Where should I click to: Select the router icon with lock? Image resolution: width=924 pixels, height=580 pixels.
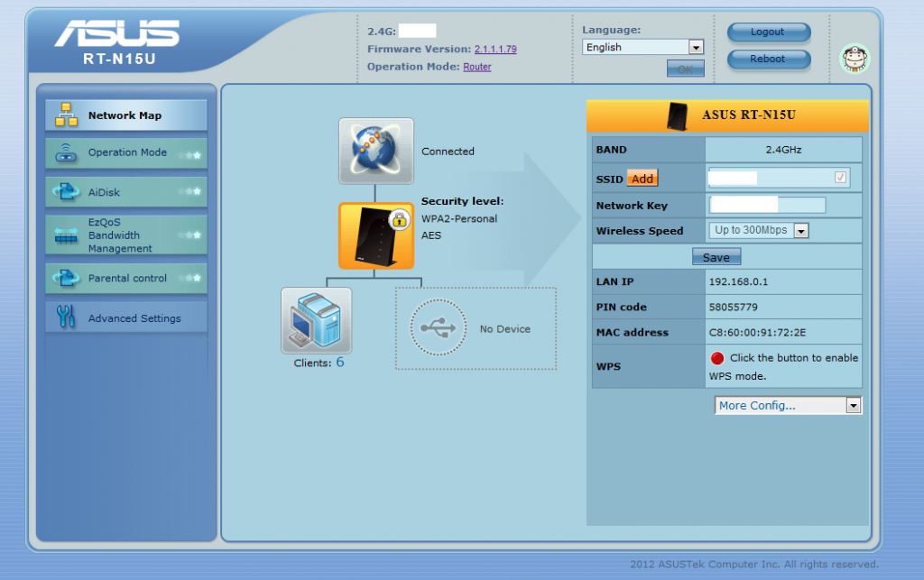[376, 235]
